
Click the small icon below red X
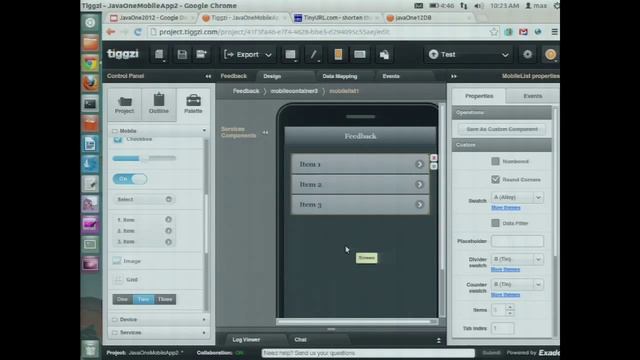coord(433,166)
